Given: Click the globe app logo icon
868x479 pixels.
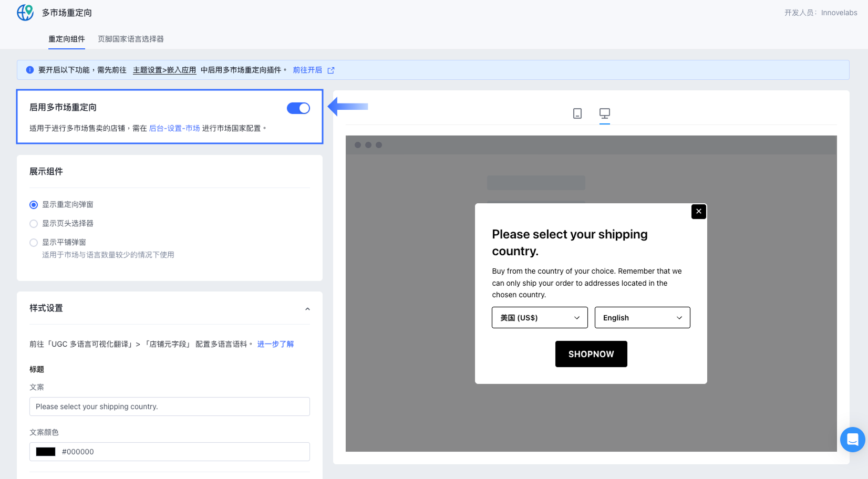Looking at the screenshot, I should [25, 13].
